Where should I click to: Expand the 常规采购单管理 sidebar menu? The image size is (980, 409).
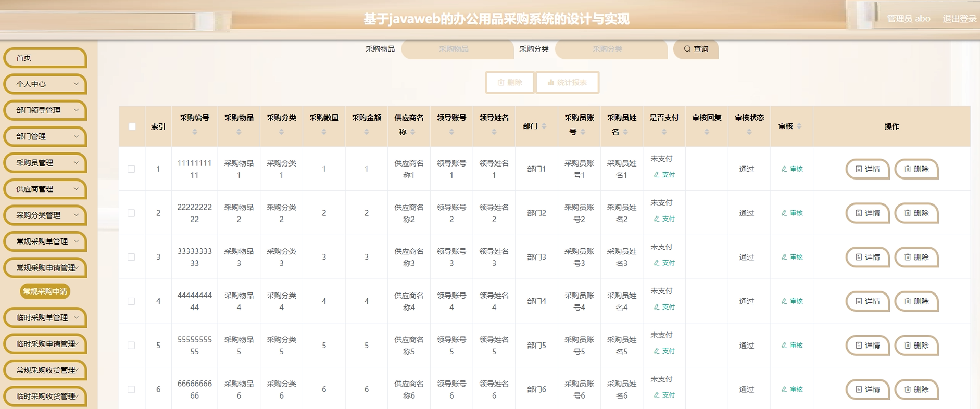click(x=45, y=241)
